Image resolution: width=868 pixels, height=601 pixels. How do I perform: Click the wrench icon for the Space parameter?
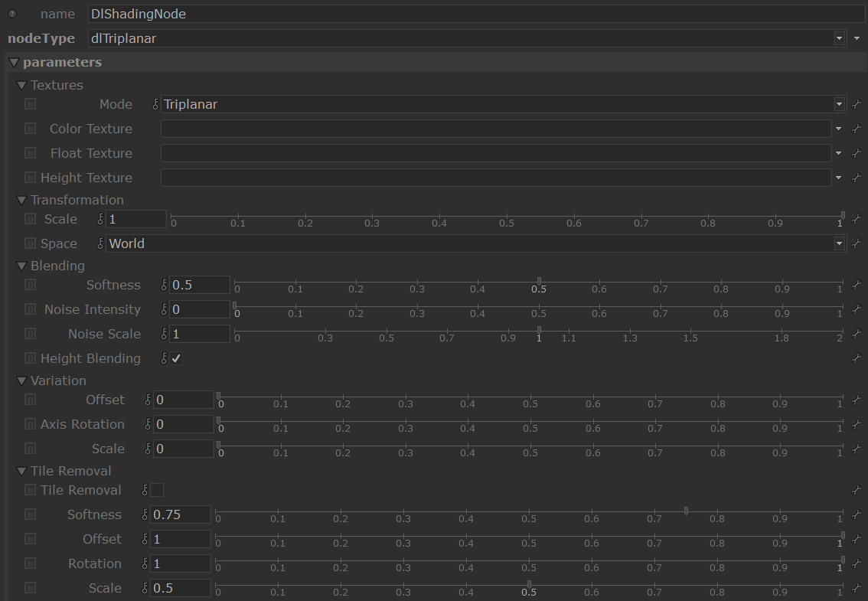click(857, 243)
